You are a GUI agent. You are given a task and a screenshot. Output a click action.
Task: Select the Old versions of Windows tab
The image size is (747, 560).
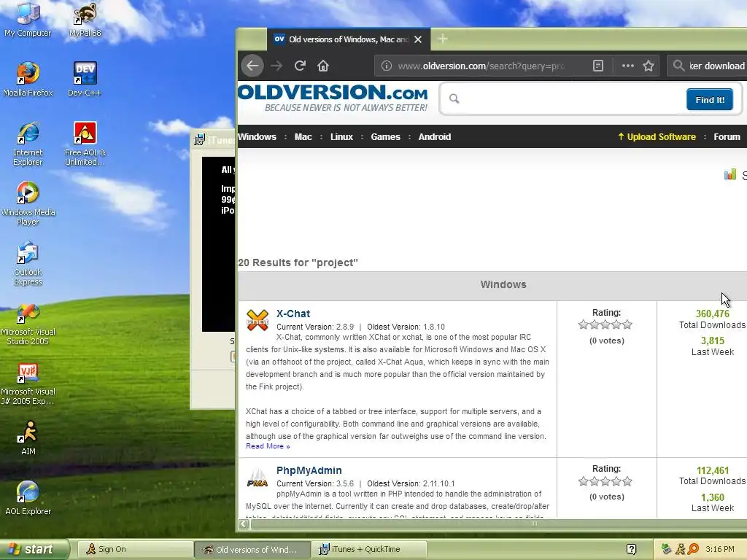tap(349, 39)
